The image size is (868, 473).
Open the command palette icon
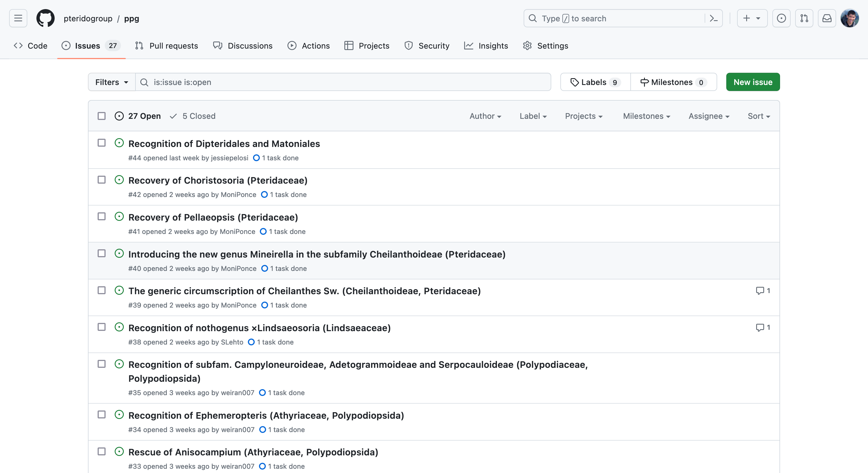pyautogui.click(x=713, y=18)
